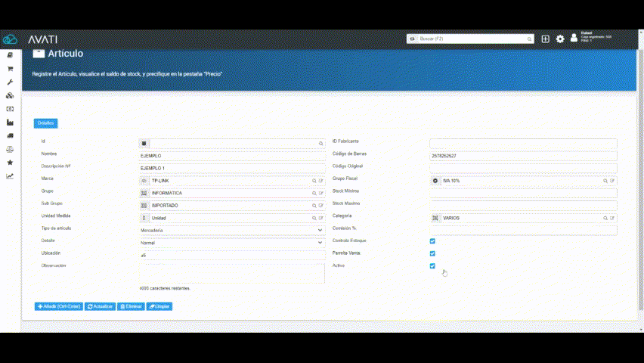Click the Código Original input field
Image resolution: width=644 pixels, height=363 pixels.
coord(523,169)
